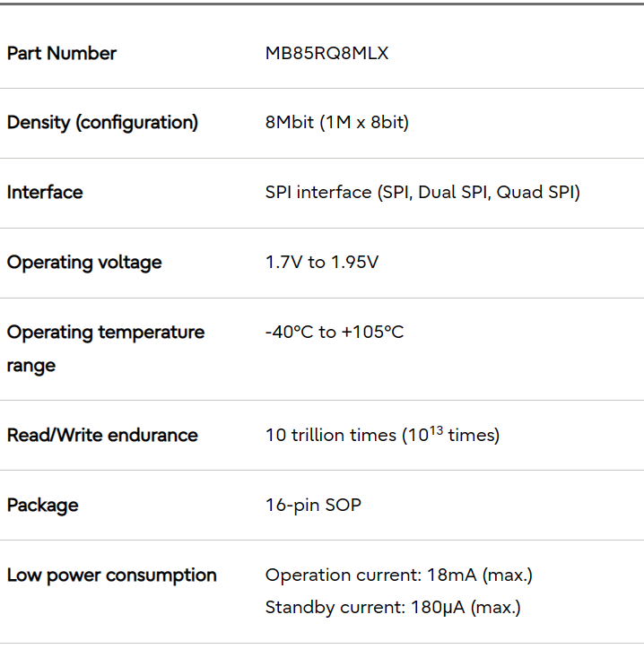Click the Low power consumption label
The width and height of the screenshot is (644, 649).
[111, 575]
